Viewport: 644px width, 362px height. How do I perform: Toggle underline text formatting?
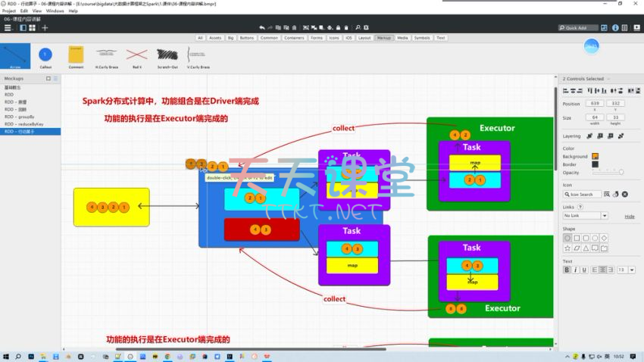click(x=585, y=270)
